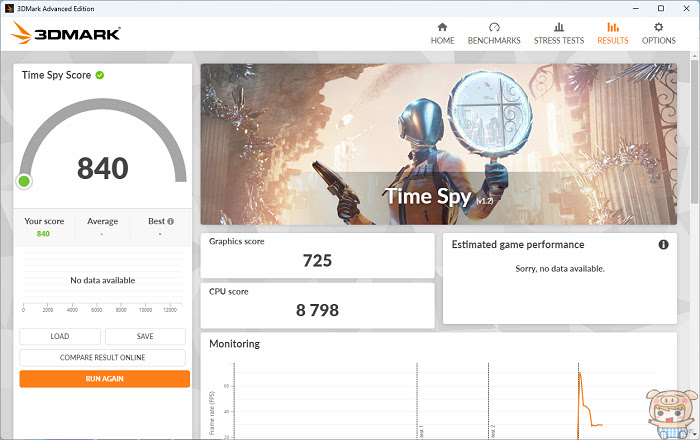The width and height of the screenshot is (700, 440).
Task: Go to the Home tab
Action: 442,34
